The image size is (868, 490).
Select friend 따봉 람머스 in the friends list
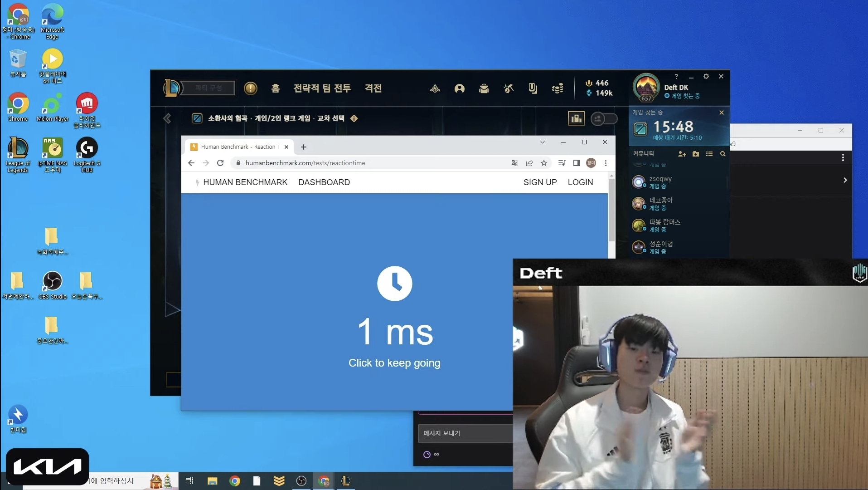(679, 226)
